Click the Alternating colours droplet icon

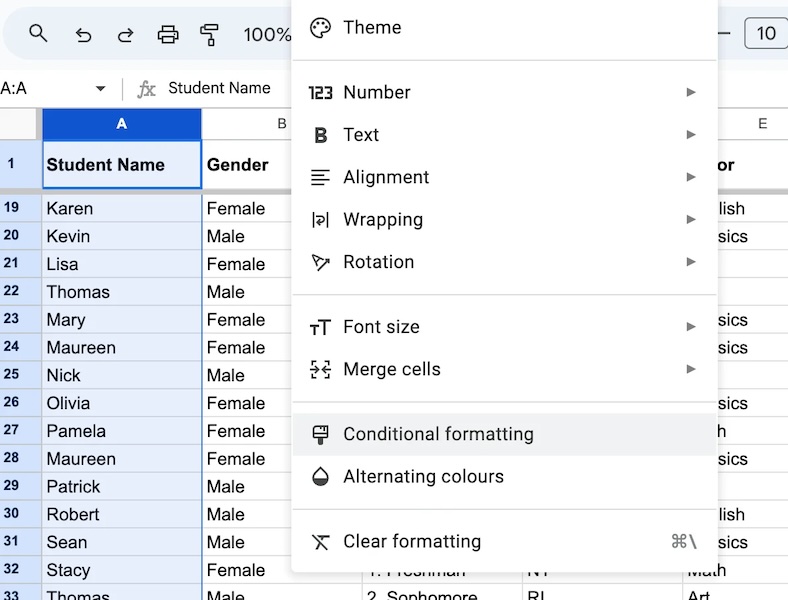coord(321,477)
